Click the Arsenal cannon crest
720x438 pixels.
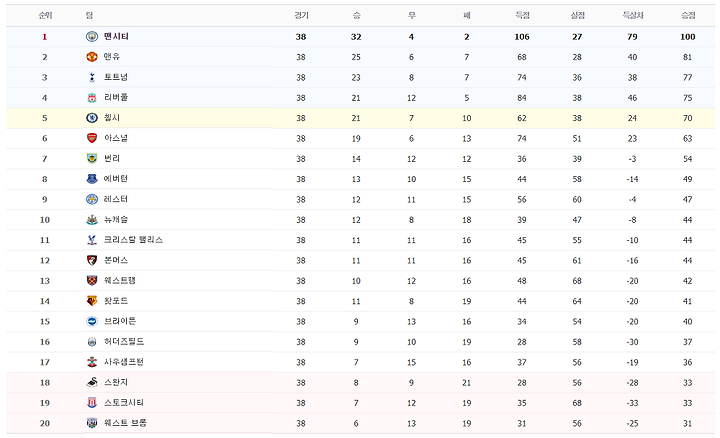[x=92, y=138]
